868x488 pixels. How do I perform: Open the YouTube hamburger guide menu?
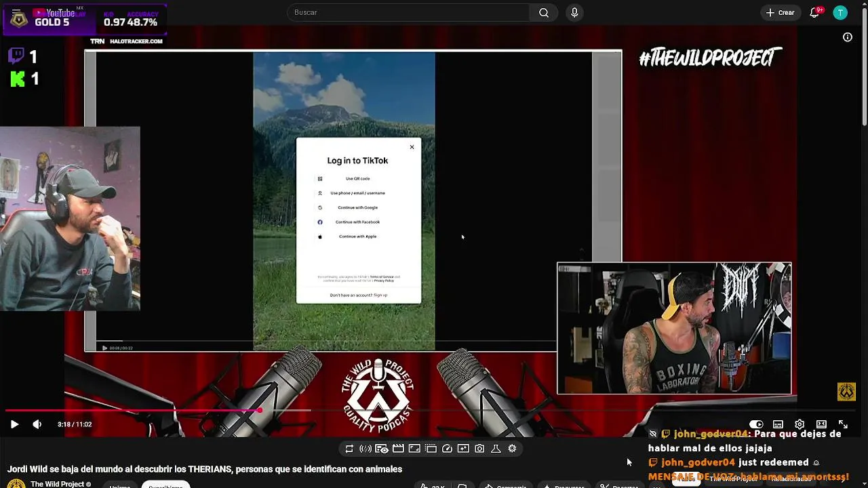(16, 12)
